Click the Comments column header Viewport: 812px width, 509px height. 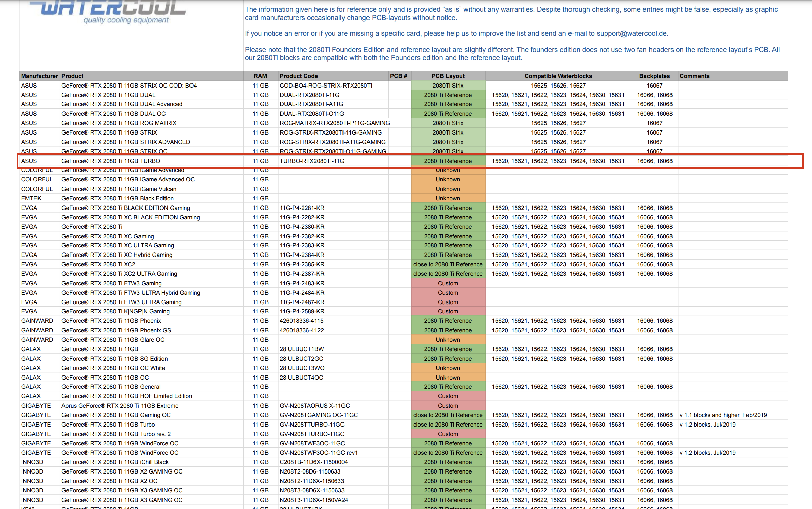pos(694,76)
